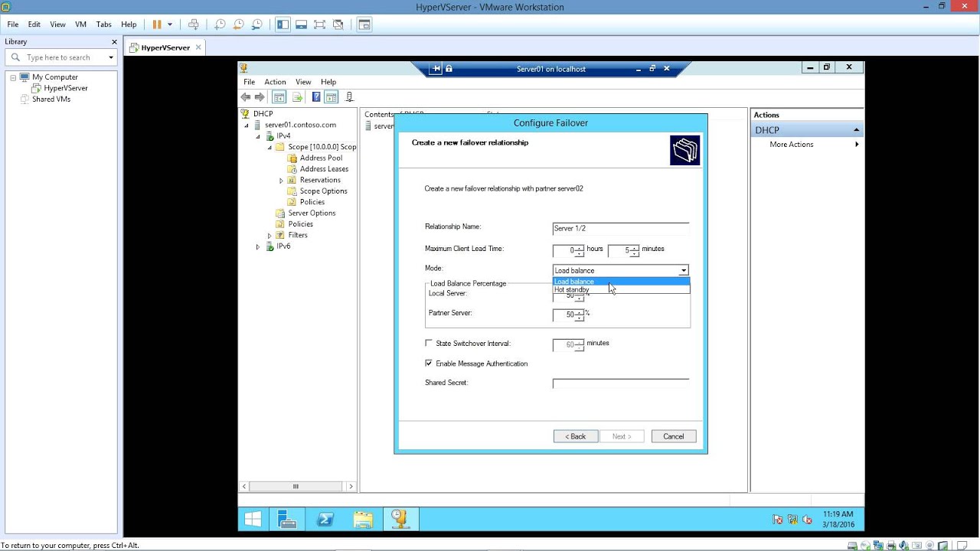Click the DHCP server toolbar icon
Screen dimensions: 980x551
(350, 97)
